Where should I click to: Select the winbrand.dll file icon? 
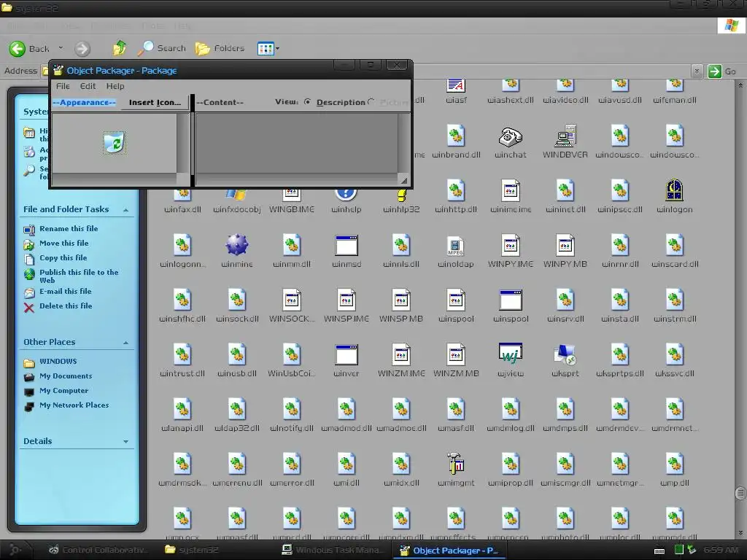pos(456,136)
